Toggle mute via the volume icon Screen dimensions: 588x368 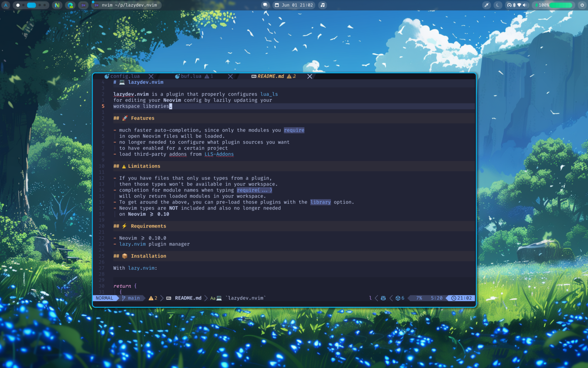click(x=525, y=5)
